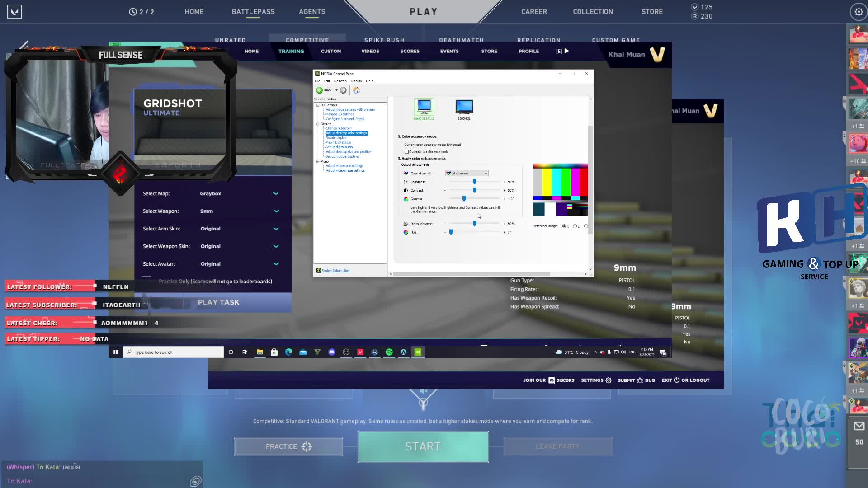Select reference image 1 radio button
This screenshot has height=488, width=868.
pyautogui.click(x=564, y=226)
